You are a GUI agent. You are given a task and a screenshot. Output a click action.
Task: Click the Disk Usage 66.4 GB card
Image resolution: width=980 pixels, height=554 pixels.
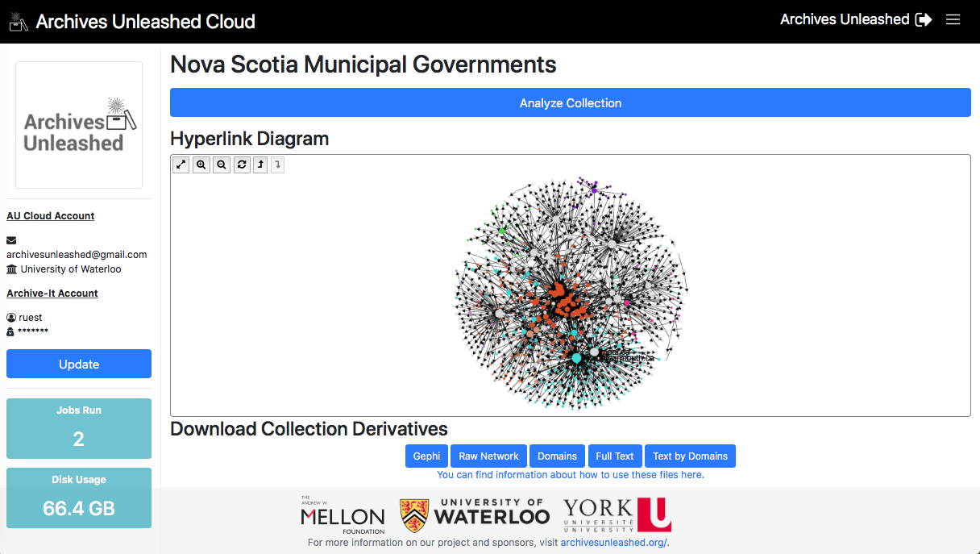(79, 498)
